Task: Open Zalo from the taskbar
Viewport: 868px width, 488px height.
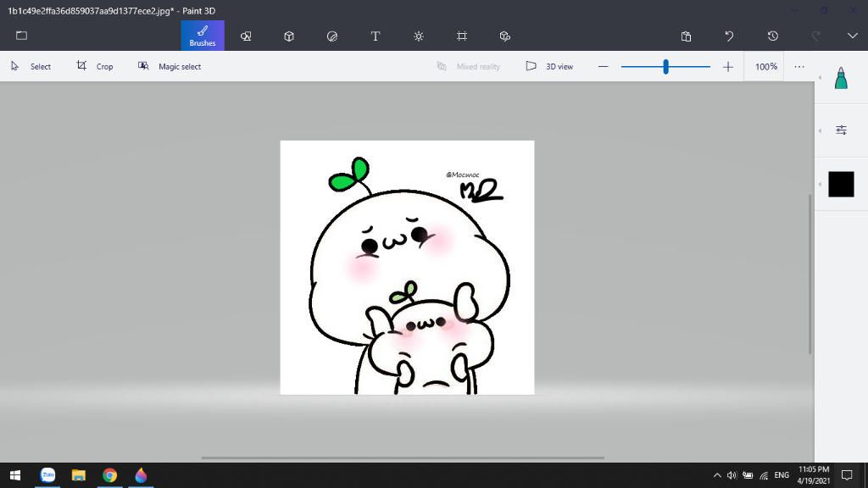Action: coord(47,475)
